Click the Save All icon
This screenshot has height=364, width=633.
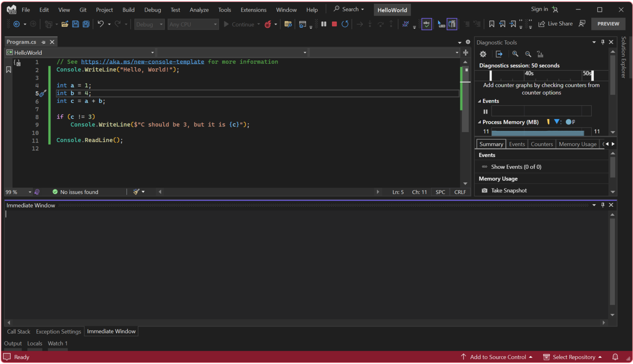[x=86, y=24]
